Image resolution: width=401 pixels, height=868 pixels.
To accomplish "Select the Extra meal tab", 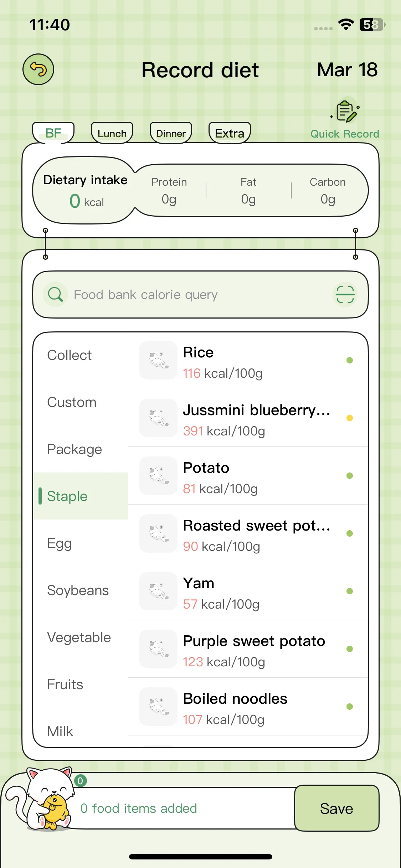I will click(230, 133).
